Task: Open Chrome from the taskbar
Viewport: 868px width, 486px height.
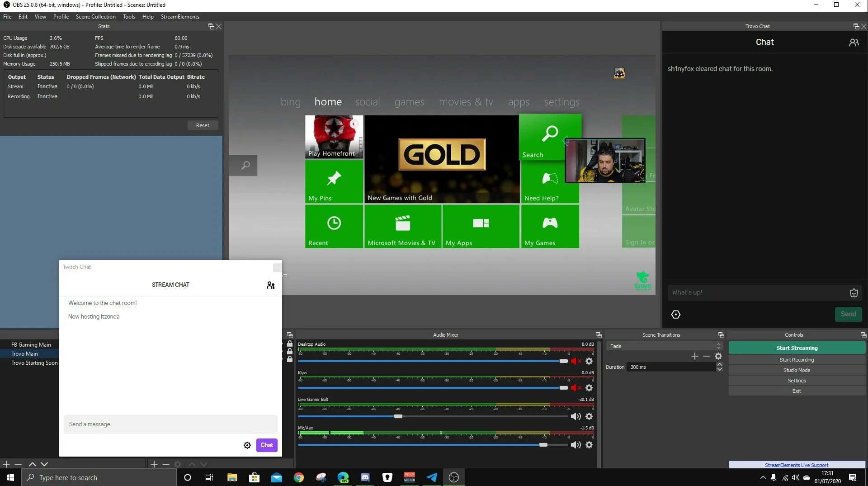Action: [x=298, y=477]
